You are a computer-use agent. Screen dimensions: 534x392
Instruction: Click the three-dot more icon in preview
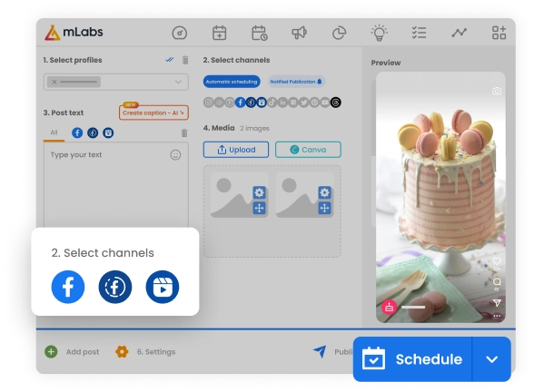pos(497,316)
